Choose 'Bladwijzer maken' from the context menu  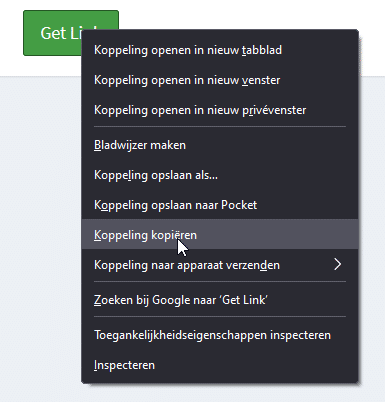tap(220, 145)
